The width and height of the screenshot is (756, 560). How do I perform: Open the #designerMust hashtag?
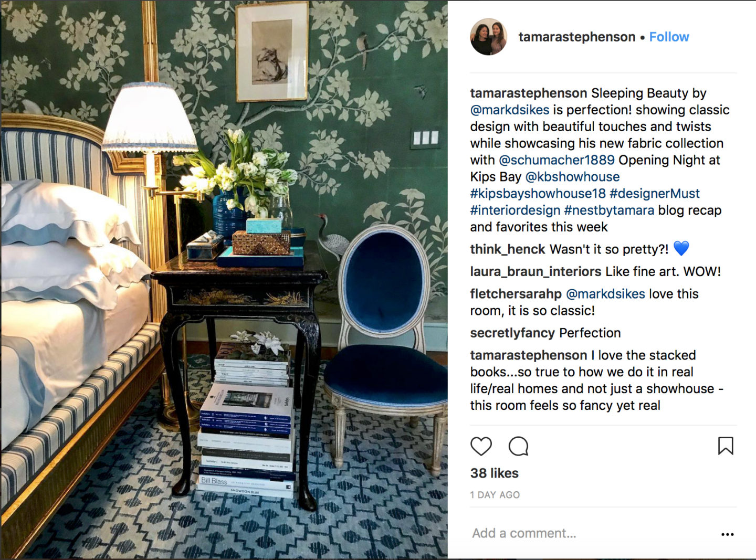click(x=655, y=194)
